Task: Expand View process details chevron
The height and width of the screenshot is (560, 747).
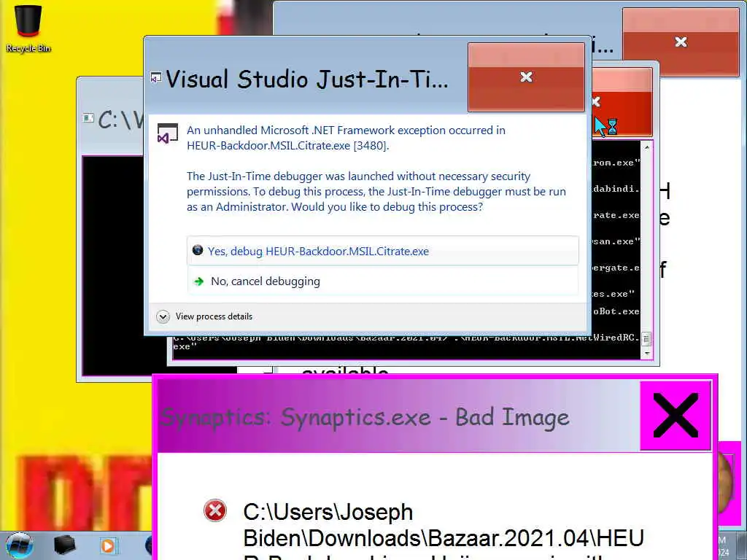Action: click(163, 316)
